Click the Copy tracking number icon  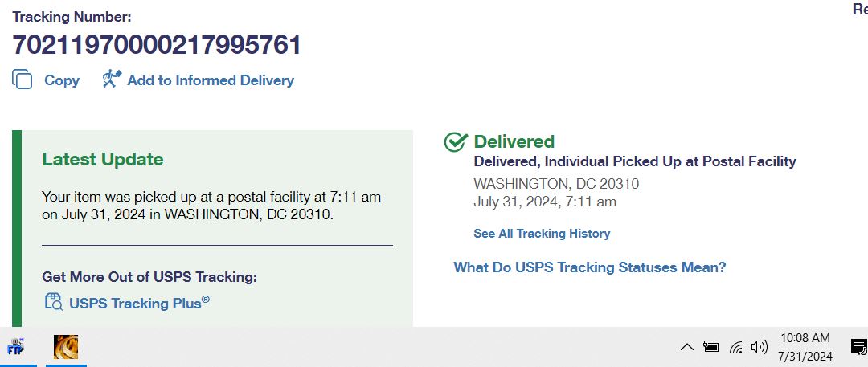(x=23, y=80)
